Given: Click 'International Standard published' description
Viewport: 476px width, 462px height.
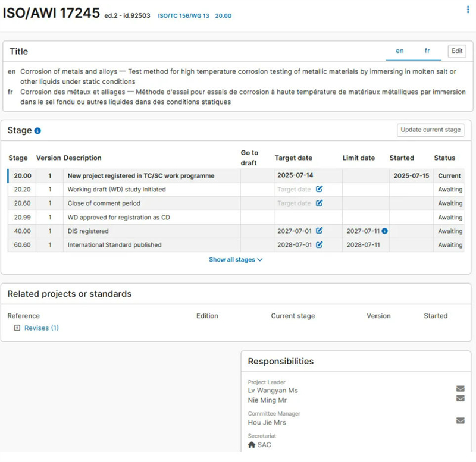Looking at the screenshot, I should pos(114,245).
